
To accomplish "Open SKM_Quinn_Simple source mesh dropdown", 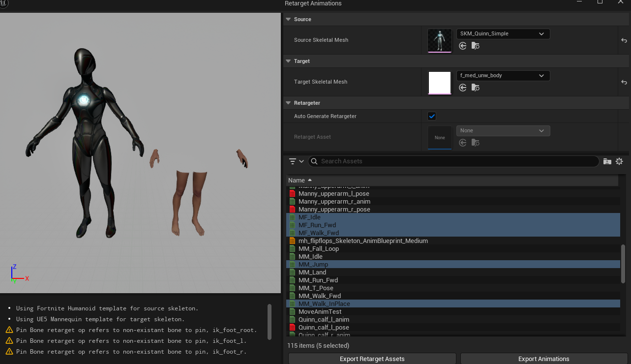I will point(503,34).
